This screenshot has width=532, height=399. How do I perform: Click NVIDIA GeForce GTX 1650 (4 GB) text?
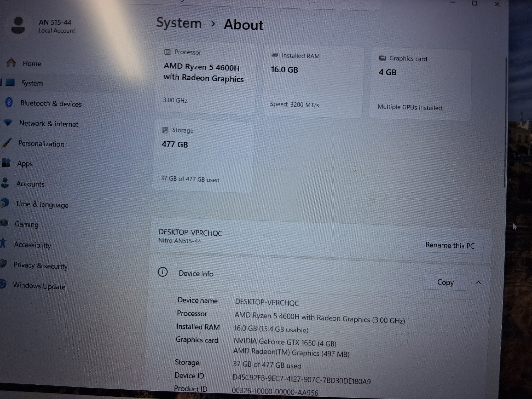pos(285,342)
